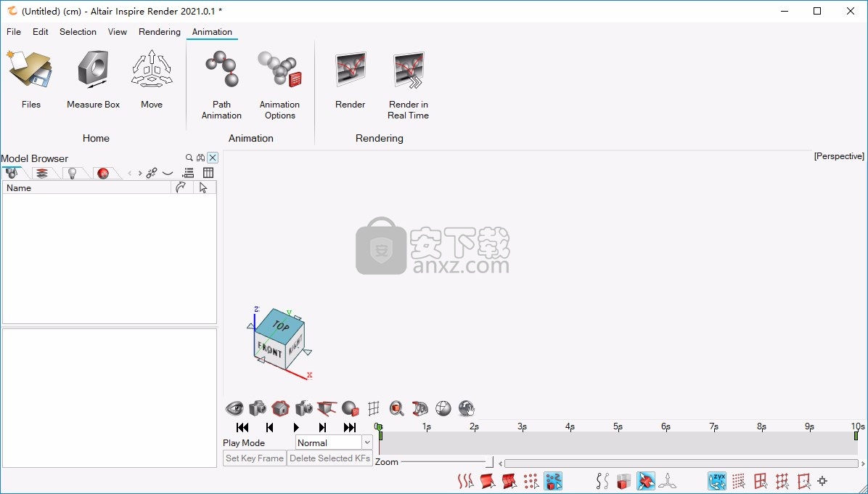Open the File menu
Screen dimensions: 868x494
click(14, 31)
